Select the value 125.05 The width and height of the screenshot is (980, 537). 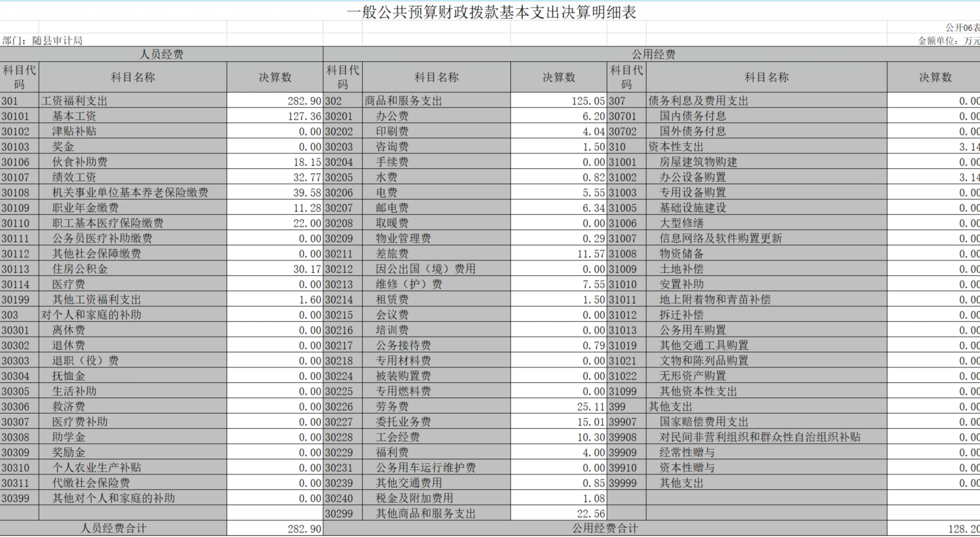[558, 101]
